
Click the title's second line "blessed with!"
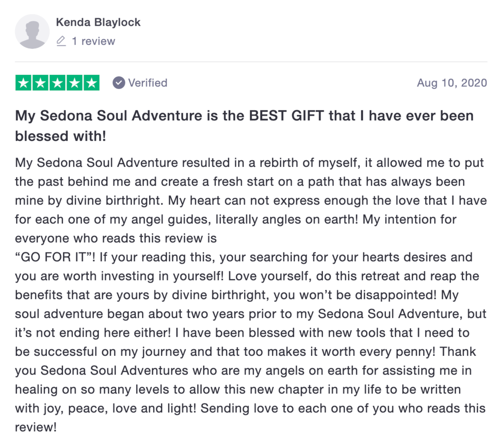[x=61, y=136]
